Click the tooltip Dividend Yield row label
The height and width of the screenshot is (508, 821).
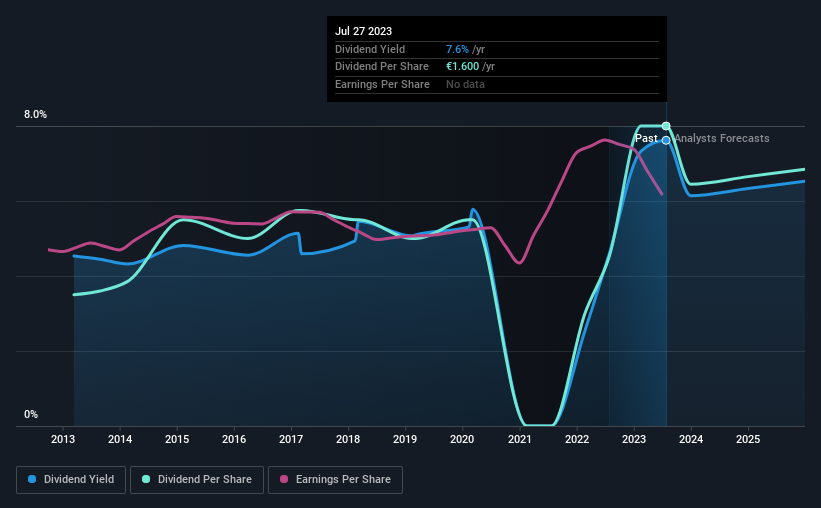(370, 49)
